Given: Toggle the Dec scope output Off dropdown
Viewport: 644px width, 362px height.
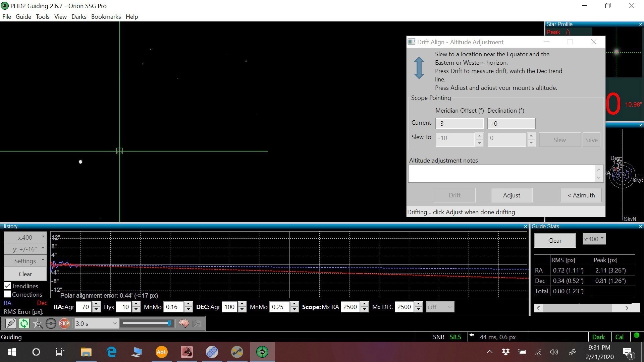Looking at the screenshot, I should (x=440, y=307).
